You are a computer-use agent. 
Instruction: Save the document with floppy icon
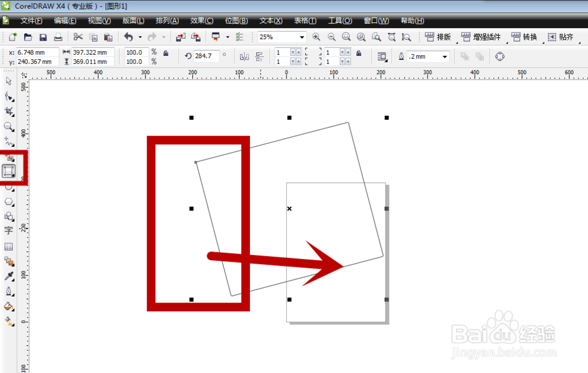point(43,37)
